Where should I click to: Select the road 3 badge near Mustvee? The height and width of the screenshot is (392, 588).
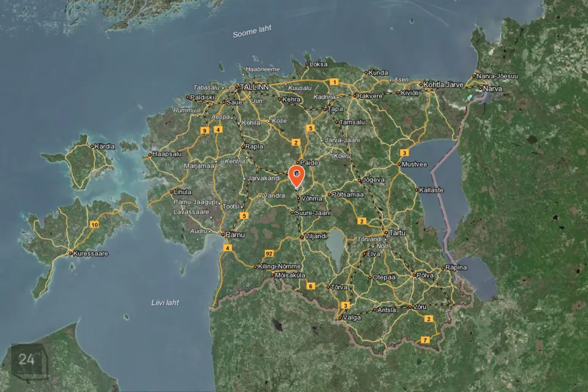click(x=404, y=153)
